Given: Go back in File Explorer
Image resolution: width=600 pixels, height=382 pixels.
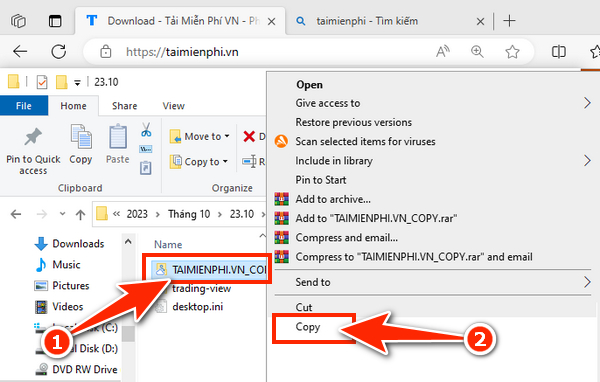Looking at the screenshot, I should pos(16,214).
